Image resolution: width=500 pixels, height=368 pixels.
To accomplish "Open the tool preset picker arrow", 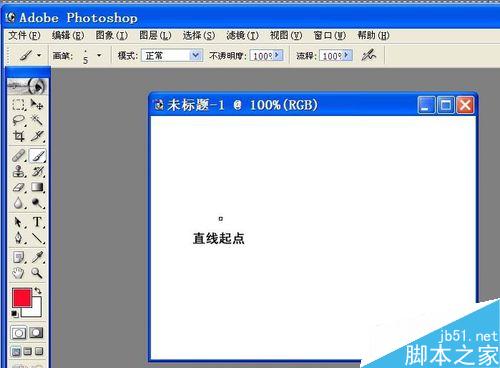I will coord(39,55).
